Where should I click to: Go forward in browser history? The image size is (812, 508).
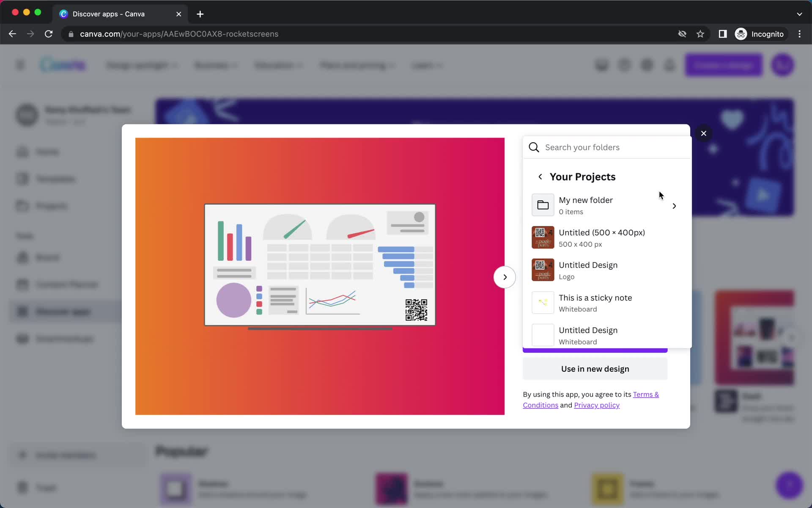coord(30,34)
